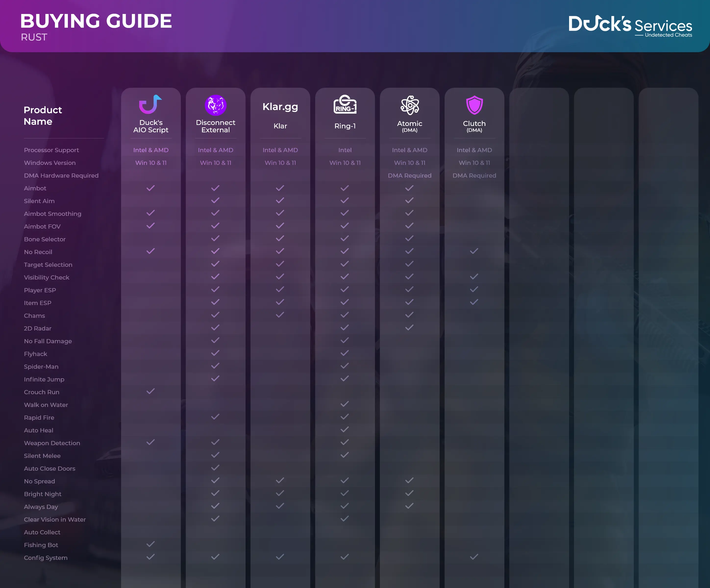The width and height of the screenshot is (710, 588).
Task: Select the Klar product name
Action: 280,126
